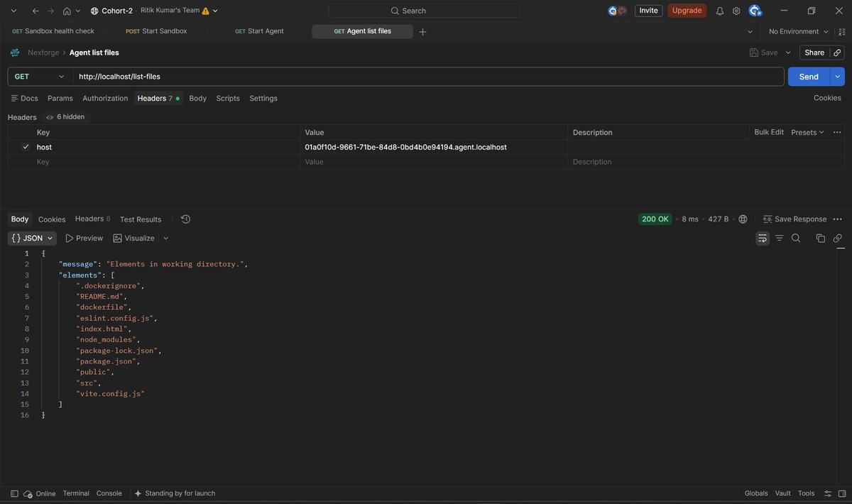Click the request URL field
852x504 pixels.
point(428,77)
